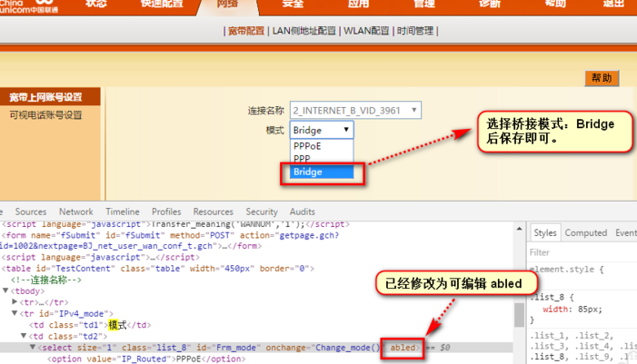This screenshot has height=364, width=637.
Task: Choose Bridge from the mode list
Action: (x=322, y=172)
